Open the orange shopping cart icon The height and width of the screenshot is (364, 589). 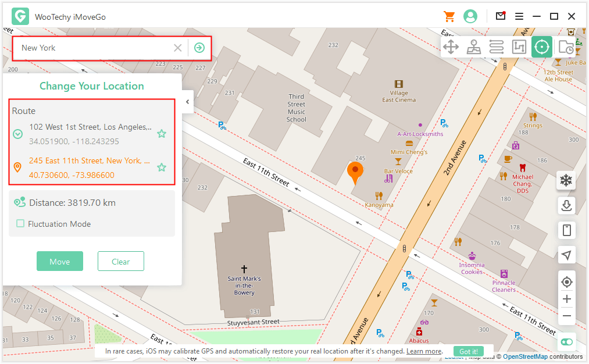449,16
